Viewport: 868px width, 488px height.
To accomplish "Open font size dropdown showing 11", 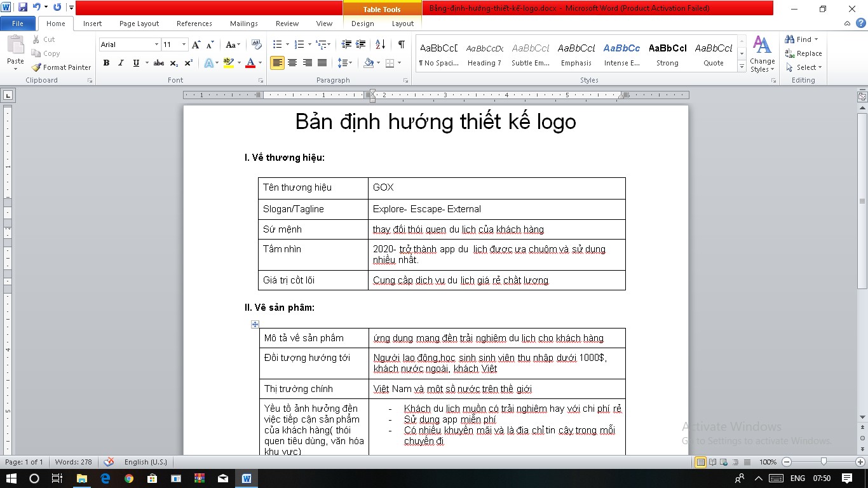I will (184, 44).
